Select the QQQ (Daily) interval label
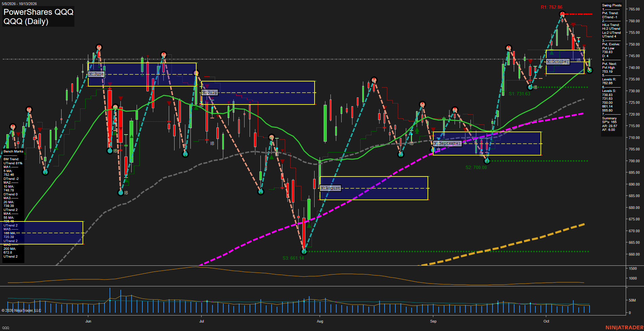Image resolution: width=644 pixels, height=331 pixels. click(x=26, y=21)
